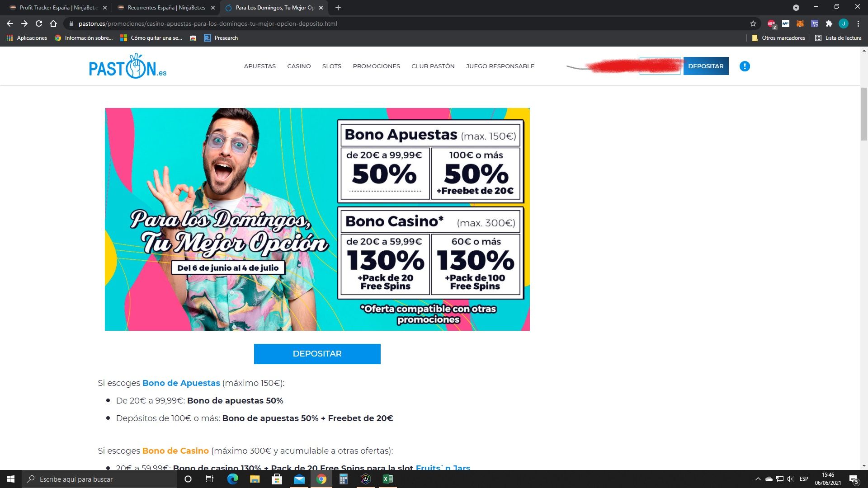868x488 pixels.
Task: Open Chrome's three-dot menu
Action: coord(858,23)
